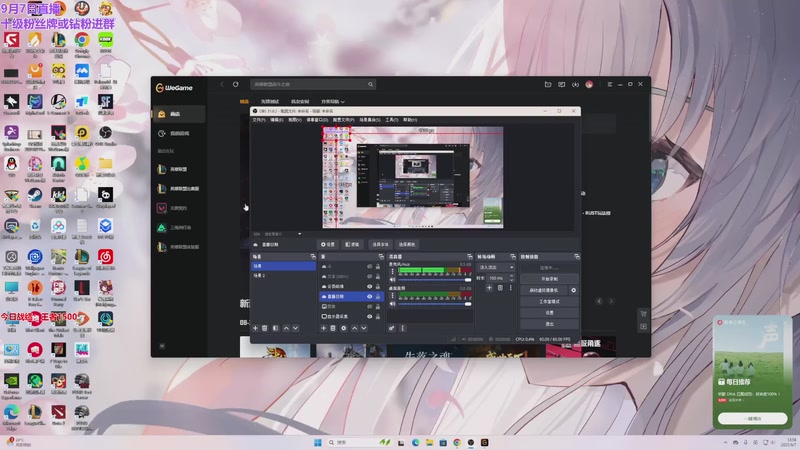Open mixer three-dot menu beside audio gears
Screen dimensions: 800x450
coord(403,328)
